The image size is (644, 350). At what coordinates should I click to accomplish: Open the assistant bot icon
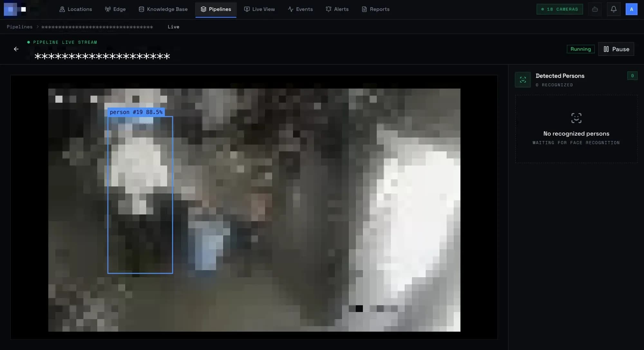click(x=595, y=9)
